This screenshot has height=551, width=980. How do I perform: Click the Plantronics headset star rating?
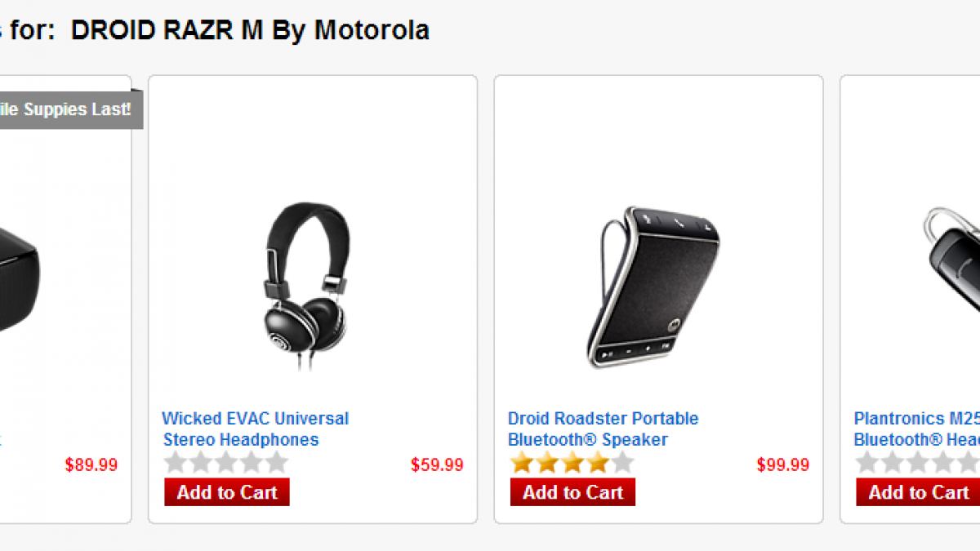[916, 464]
